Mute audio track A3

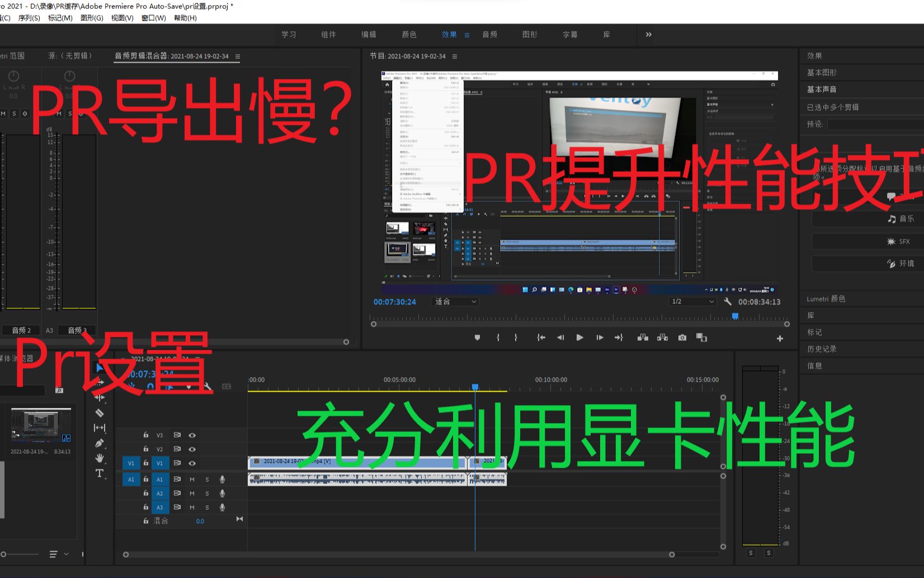192,507
